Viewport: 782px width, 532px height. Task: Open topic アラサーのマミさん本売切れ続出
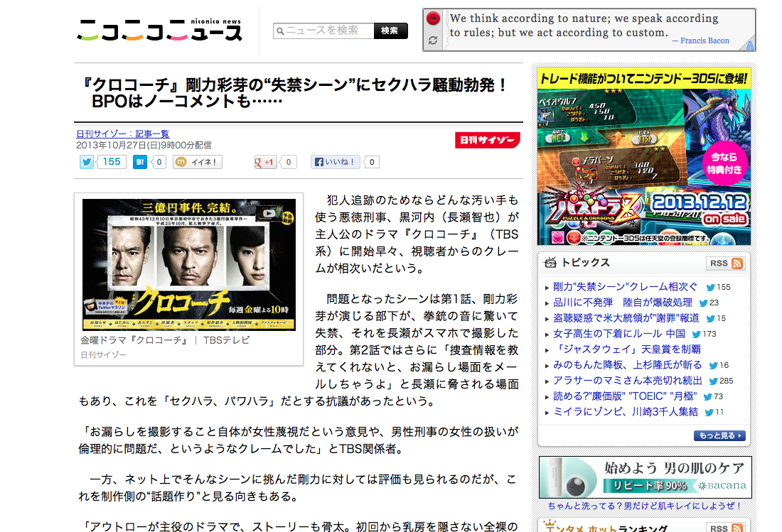pos(628,381)
